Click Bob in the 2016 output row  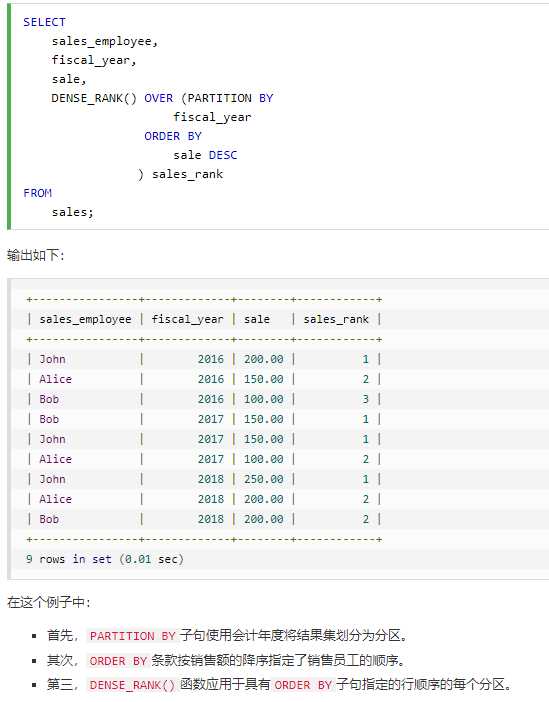click(x=49, y=399)
